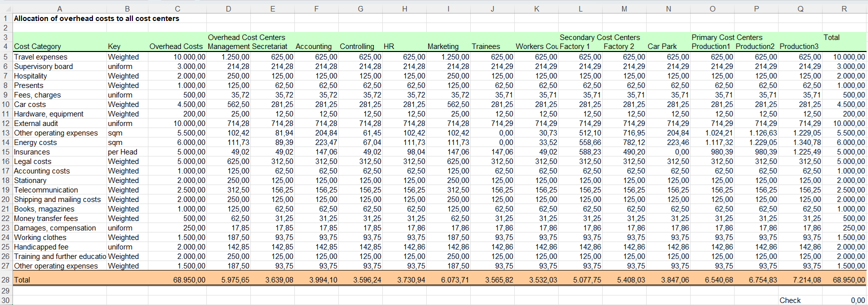Image resolution: width=868 pixels, height=305 pixels.
Task: Click the 'Factory 2' heading cell
Action: pyautogui.click(x=619, y=46)
